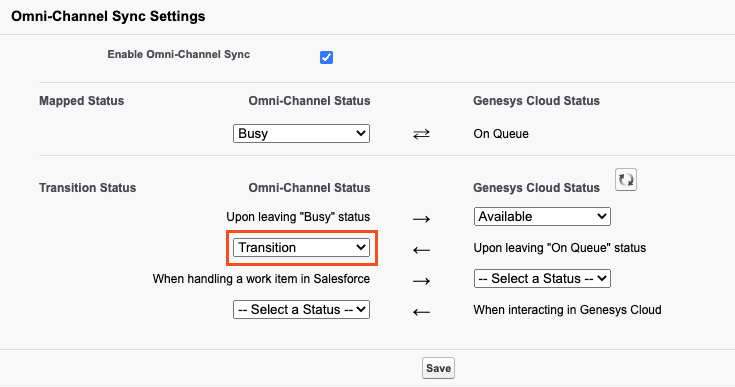The width and height of the screenshot is (735, 387).
Task: Click the Mapped Status label
Action: coord(82,101)
